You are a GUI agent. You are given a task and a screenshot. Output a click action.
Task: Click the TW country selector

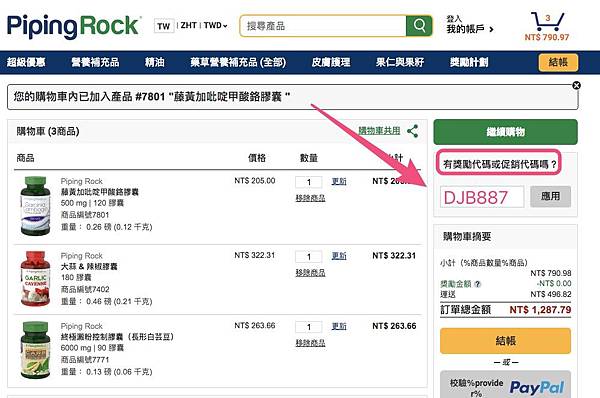pos(163,26)
